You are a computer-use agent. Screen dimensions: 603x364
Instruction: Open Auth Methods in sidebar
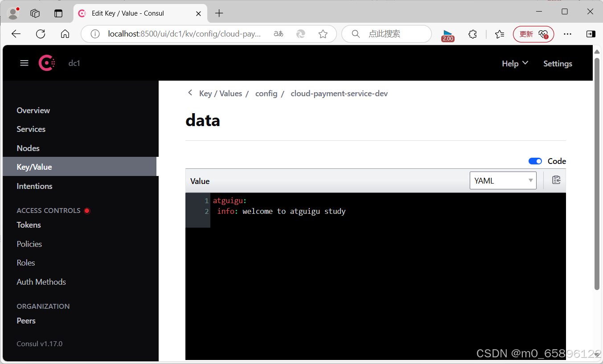[41, 282]
